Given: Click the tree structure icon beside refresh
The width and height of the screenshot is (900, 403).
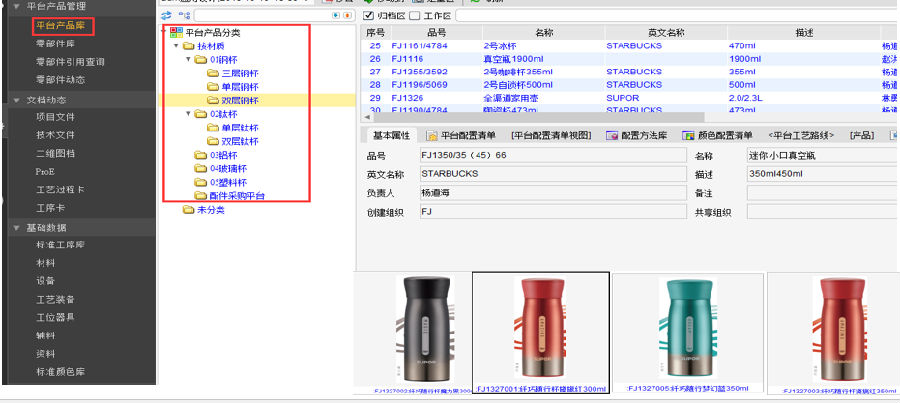Looking at the screenshot, I should coord(184,16).
